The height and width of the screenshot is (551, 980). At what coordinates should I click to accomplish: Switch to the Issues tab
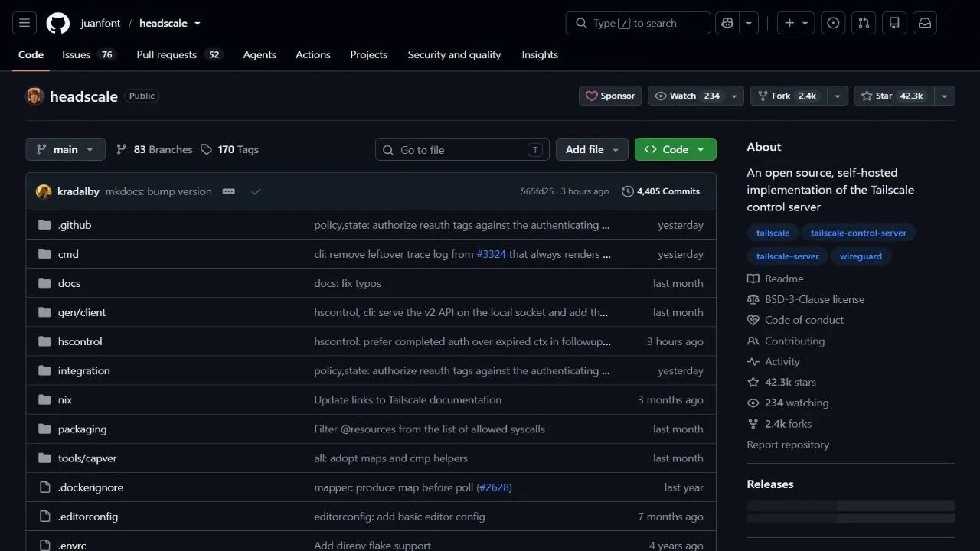pos(89,54)
